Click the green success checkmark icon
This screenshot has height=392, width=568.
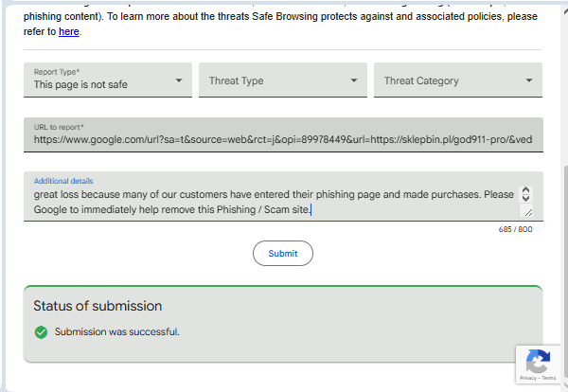(41, 331)
